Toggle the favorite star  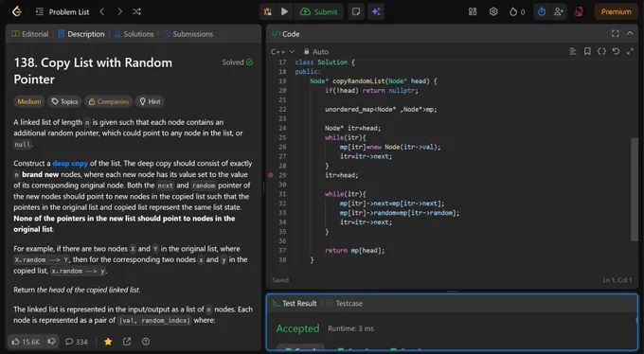[x=108, y=342]
